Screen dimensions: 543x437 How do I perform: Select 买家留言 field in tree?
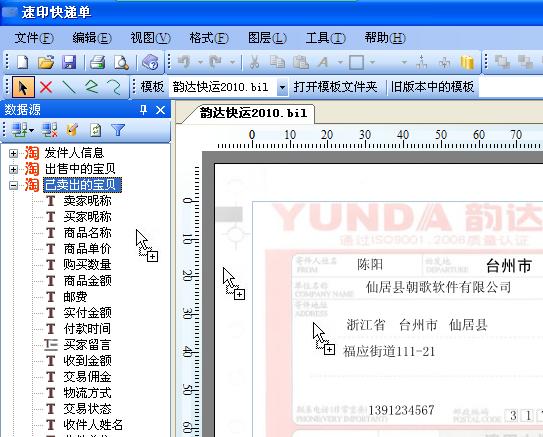[87, 345]
